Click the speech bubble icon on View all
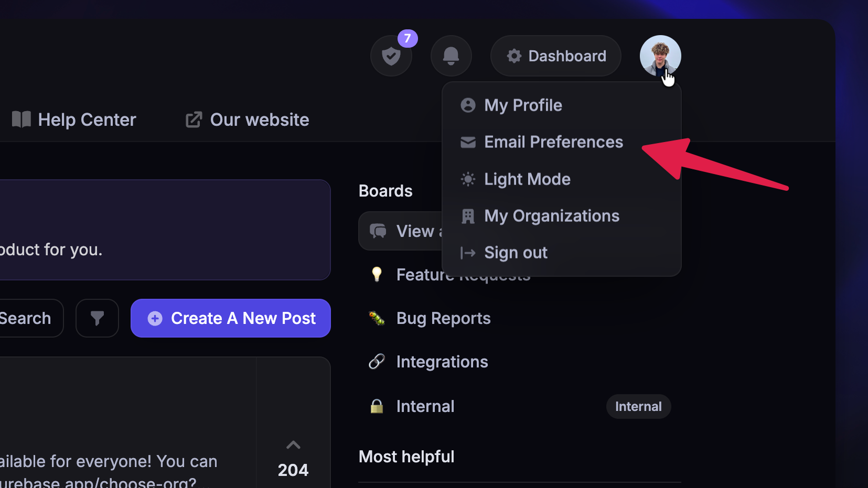This screenshot has height=488, width=868. 378,231
